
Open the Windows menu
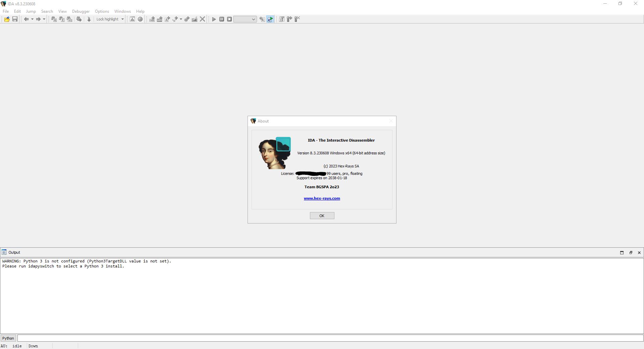[x=122, y=11]
